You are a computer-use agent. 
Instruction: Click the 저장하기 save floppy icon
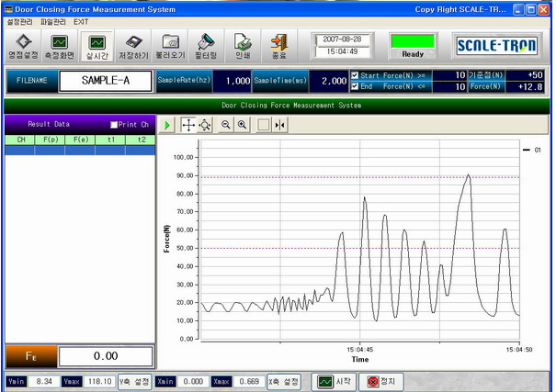tap(133, 47)
